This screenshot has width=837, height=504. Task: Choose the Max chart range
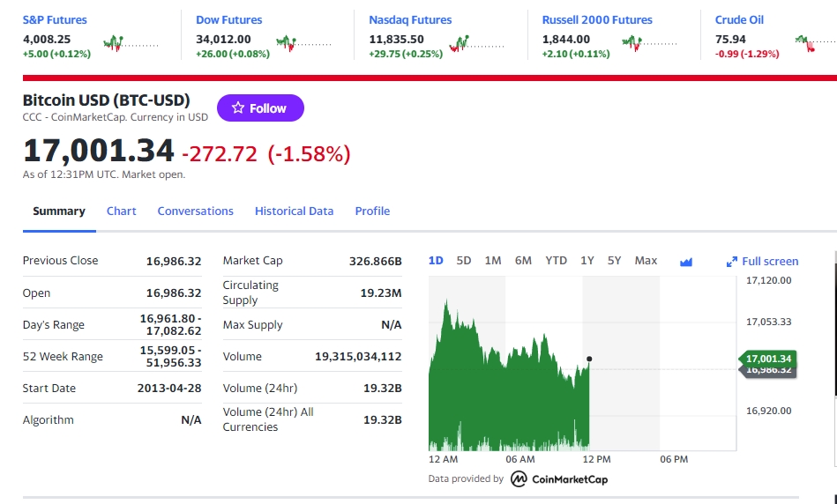coord(646,261)
